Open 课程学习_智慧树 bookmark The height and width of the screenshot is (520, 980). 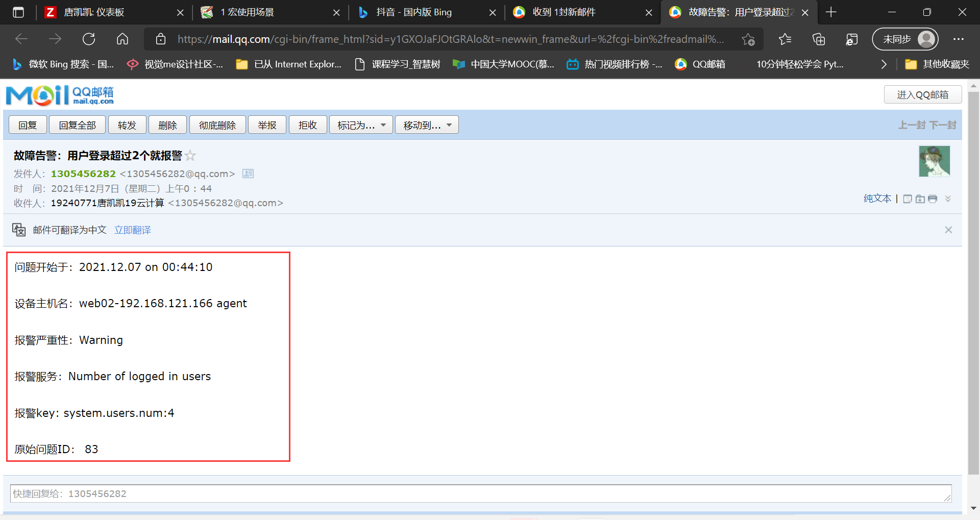(398, 64)
